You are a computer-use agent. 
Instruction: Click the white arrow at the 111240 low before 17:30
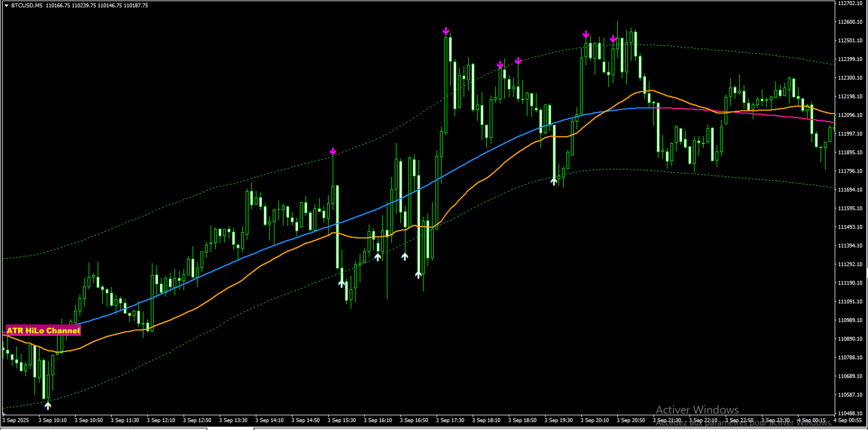(x=418, y=274)
